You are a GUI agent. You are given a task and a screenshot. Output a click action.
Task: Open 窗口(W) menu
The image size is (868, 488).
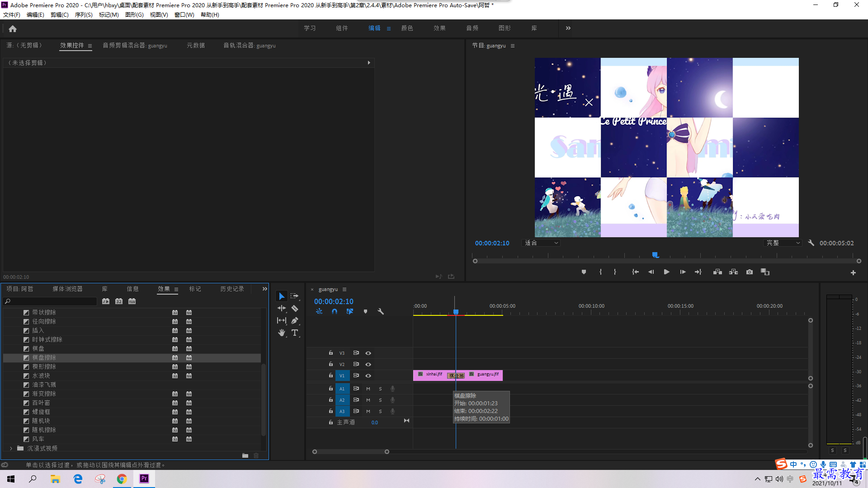[x=184, y=14]
